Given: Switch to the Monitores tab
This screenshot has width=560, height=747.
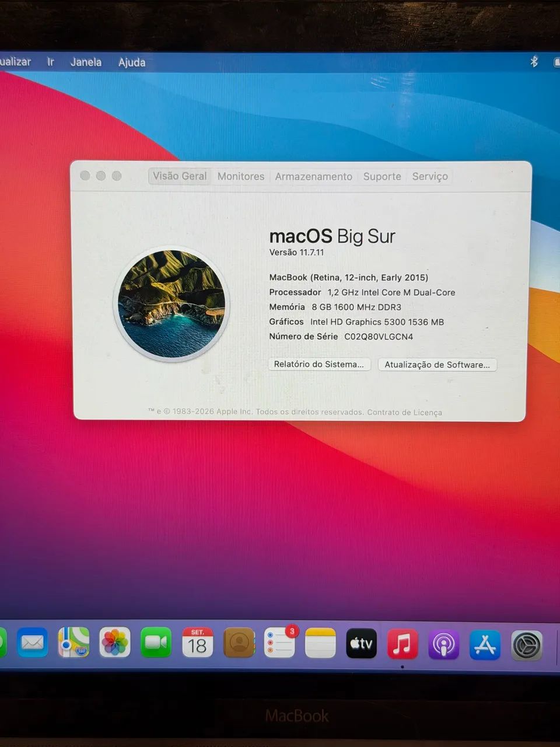Looking at the screenshot, I should point(241,176).
